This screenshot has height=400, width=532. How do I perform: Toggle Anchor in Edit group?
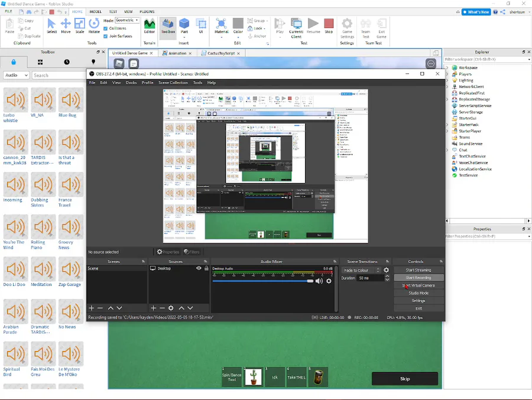click(x=257, y=36)
